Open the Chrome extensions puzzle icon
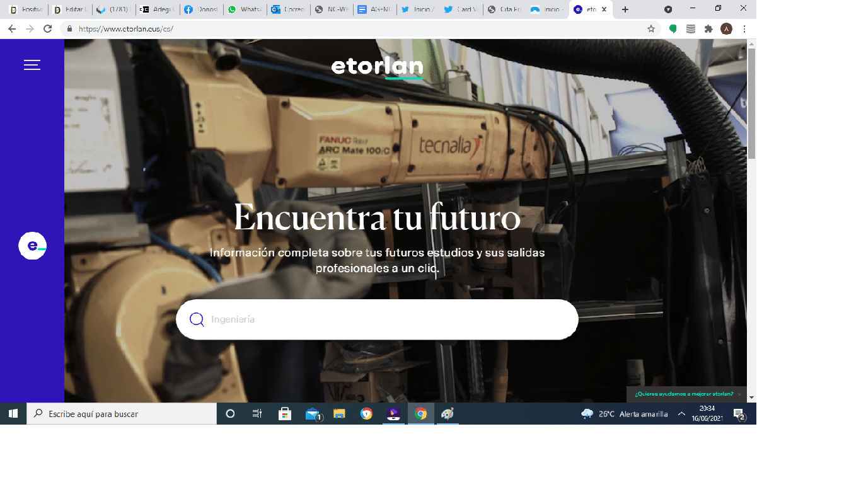This screenshot has width=861, height=504. coord(708,29)
